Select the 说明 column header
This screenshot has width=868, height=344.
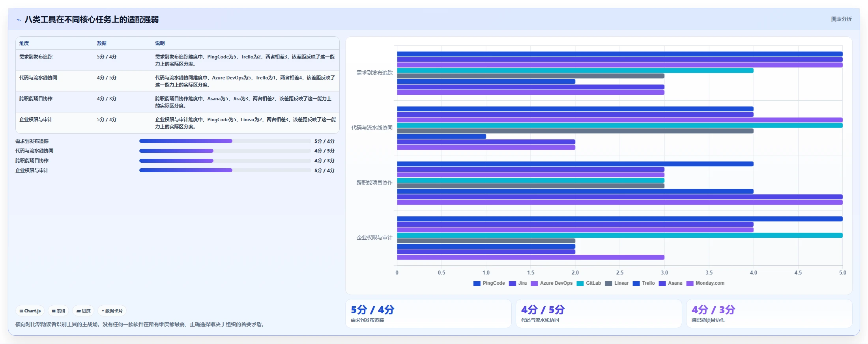tap(160, 43)
